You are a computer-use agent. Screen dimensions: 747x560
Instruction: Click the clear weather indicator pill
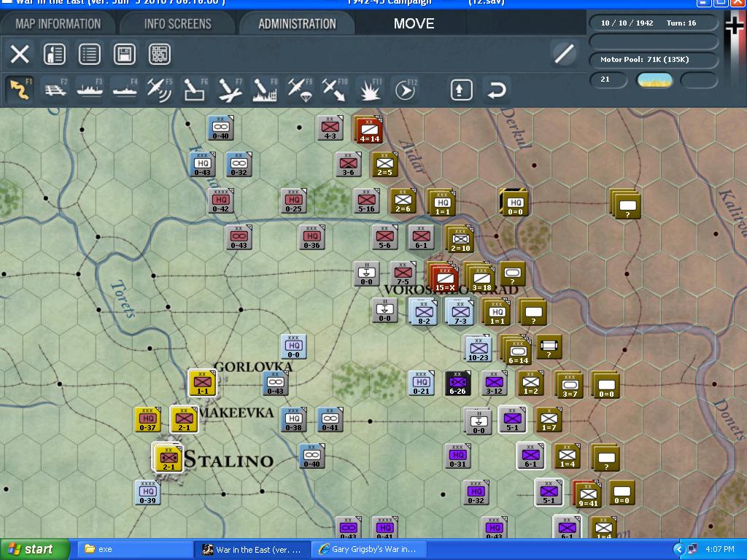(x=655, y=79)
